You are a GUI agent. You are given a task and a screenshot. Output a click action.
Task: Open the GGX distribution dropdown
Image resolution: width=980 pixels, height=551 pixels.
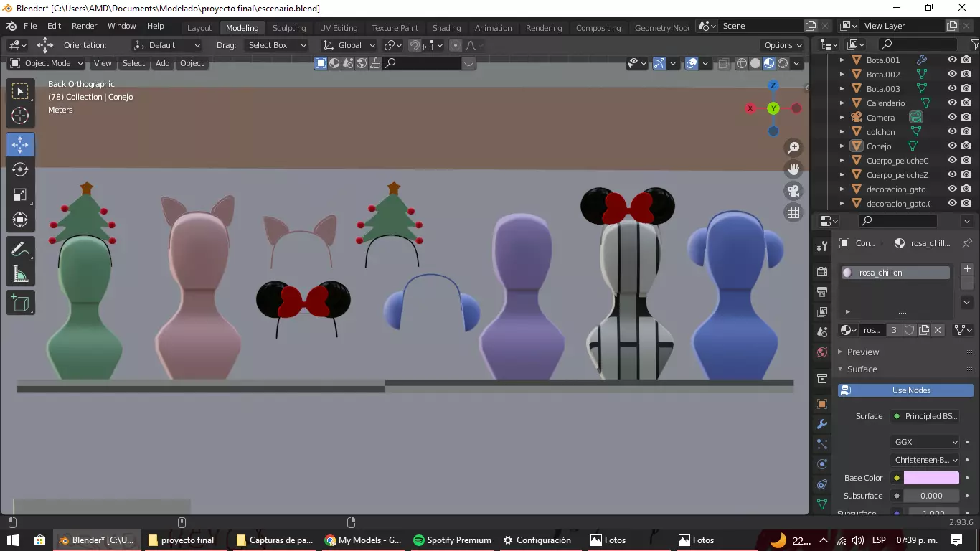tap(926, 442)
